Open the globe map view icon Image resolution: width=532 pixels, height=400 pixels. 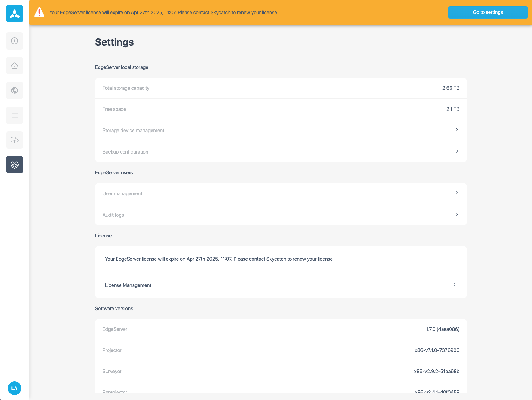click(x=15, y=90)
